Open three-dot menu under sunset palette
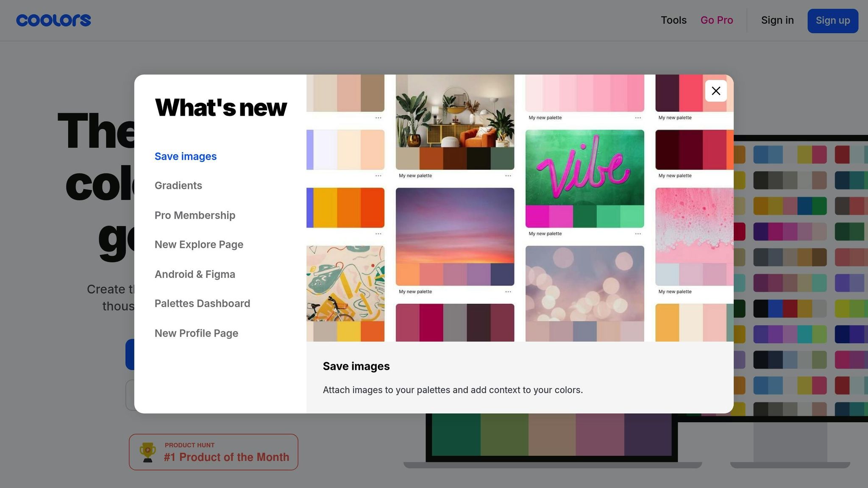 click(x=508, y=292)
